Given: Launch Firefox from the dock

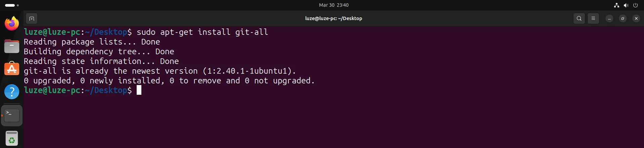Looking at the screenshot, I should coord(12,23).
